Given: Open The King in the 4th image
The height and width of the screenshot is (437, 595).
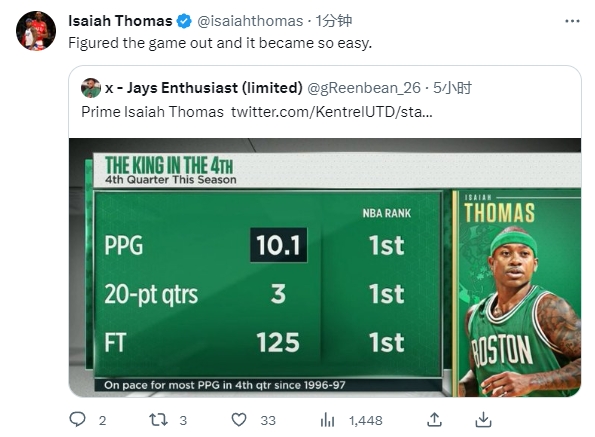Looking at the screenshot, I should (x=325, y=267).
